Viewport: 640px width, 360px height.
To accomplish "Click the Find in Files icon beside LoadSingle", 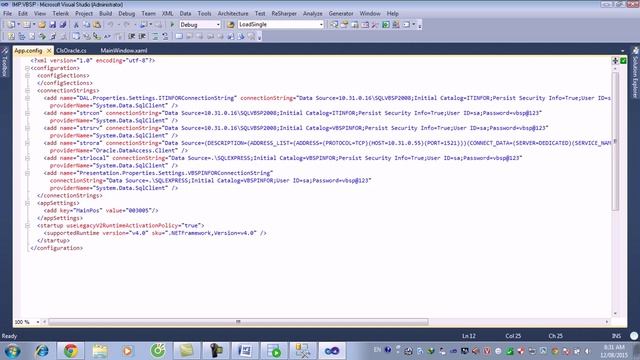I will pyautogui.click(x=231, y=24).
